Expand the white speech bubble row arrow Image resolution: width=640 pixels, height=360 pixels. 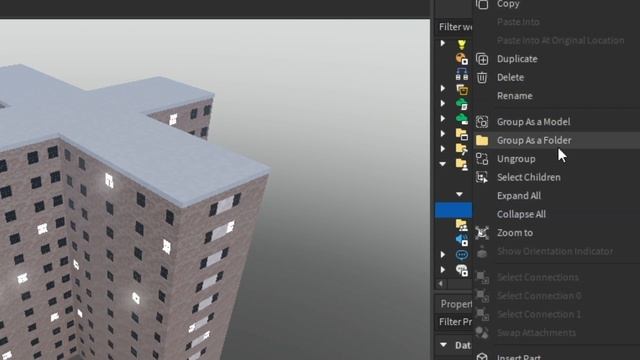[443, 270]
